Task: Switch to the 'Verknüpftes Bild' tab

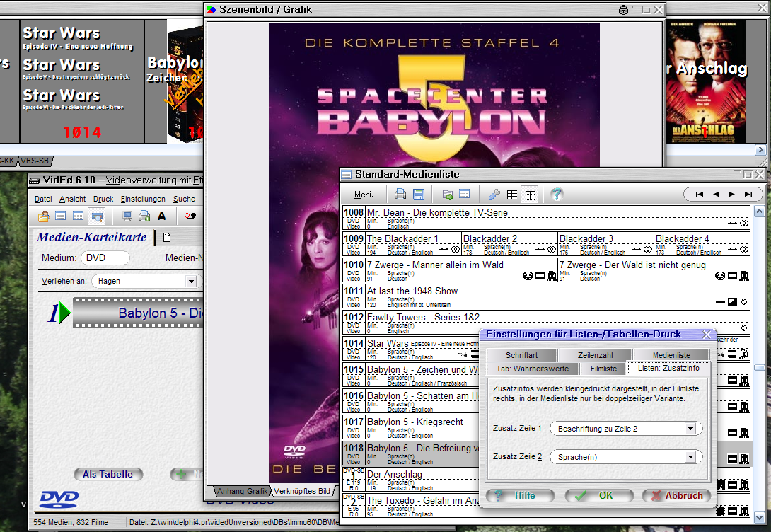Action: pos(302,491)
